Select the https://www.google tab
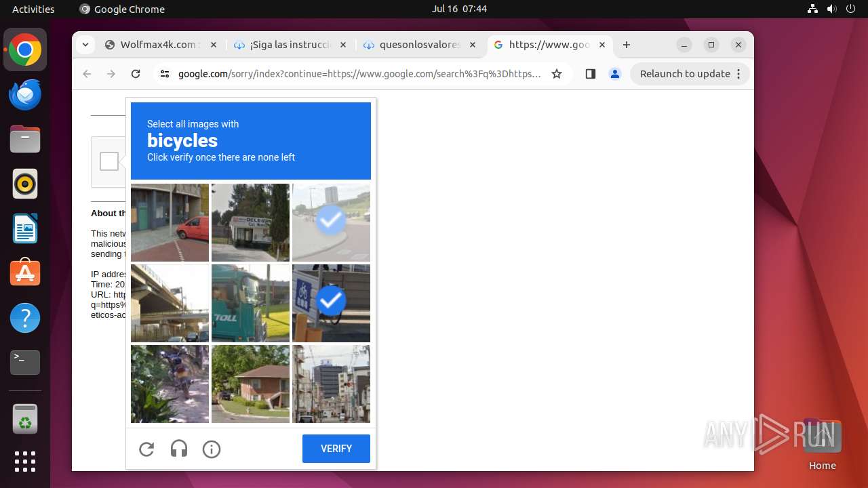 click(x=549, y=45)
